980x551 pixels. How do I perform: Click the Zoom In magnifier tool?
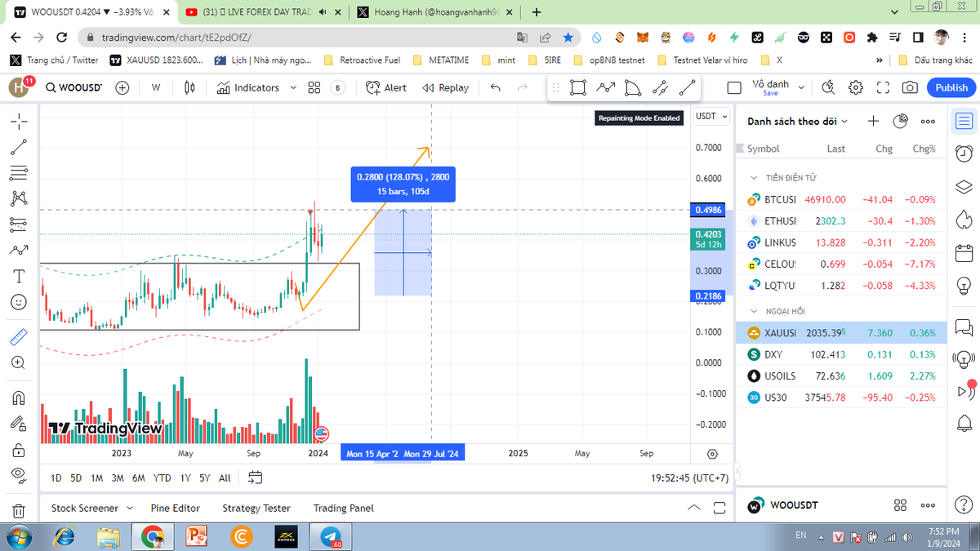[19, 362]
